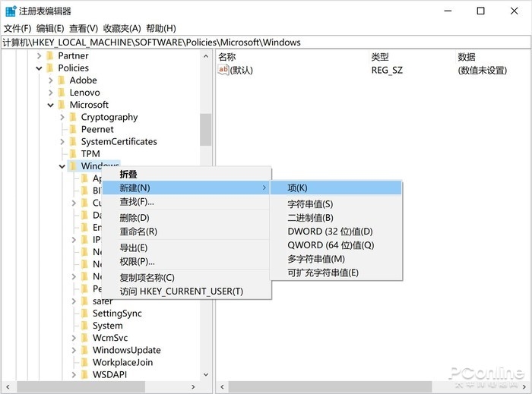Collapse the Windows key

point(62,166)
